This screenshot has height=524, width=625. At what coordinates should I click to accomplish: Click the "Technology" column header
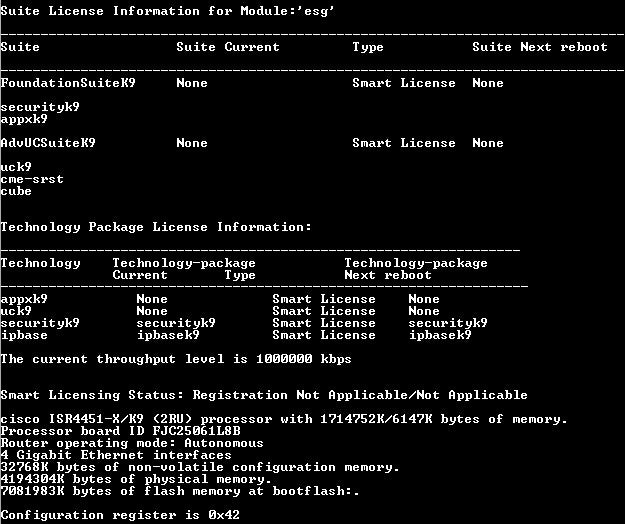[40, 263]
